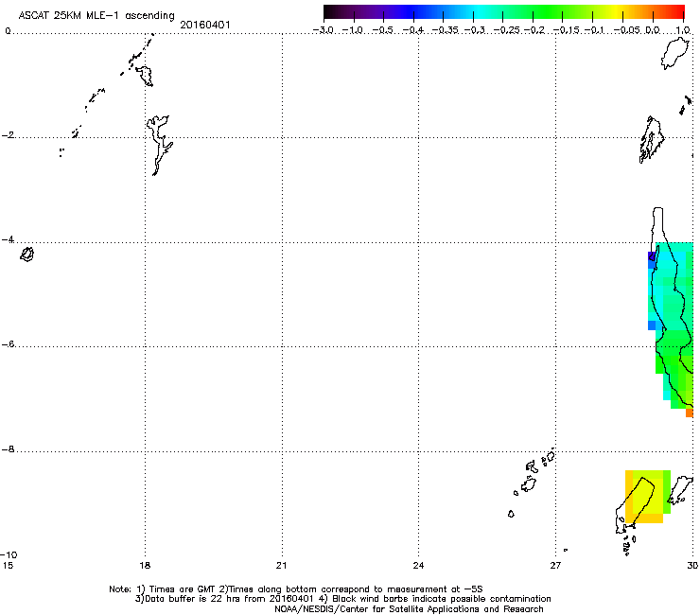
Task: Click the longitude axis label 24
Action: pyautogui.click(x=418, y=566)
